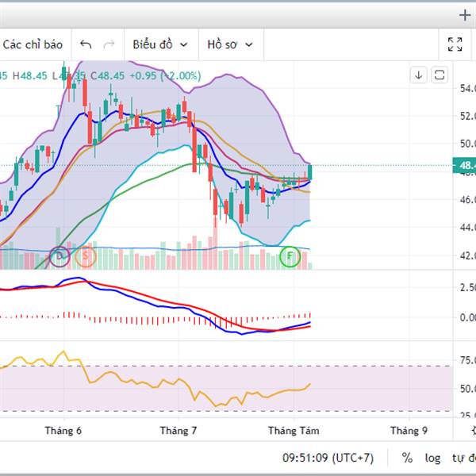Click the 75.0 level on RSI axis

click(x=467, y=360)
